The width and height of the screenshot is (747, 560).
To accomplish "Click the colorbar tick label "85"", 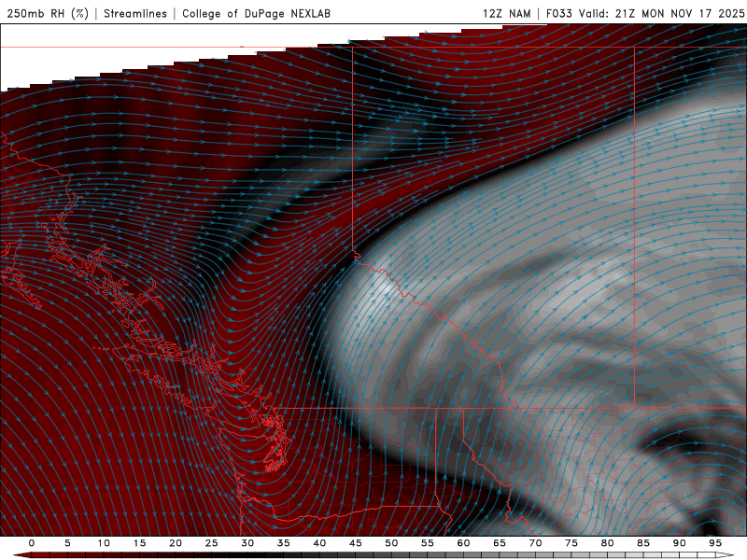I will 643,543.
